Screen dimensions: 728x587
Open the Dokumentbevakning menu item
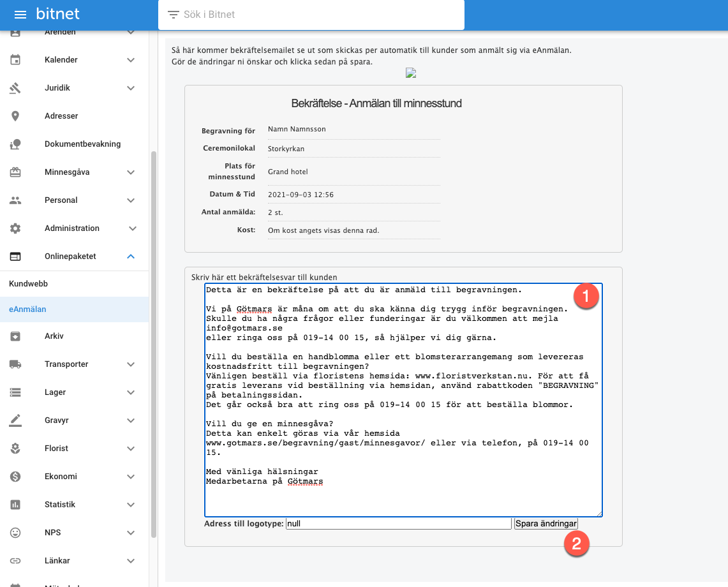(x=74, y=144)
